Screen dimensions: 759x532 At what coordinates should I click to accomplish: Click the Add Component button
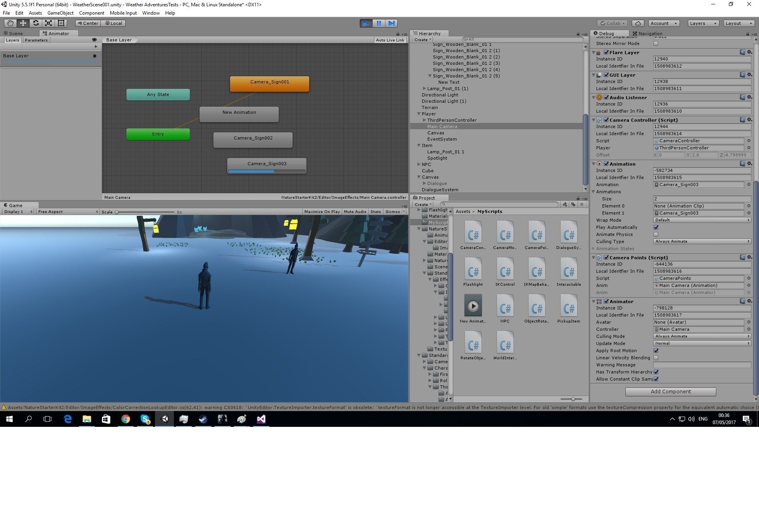670,392
